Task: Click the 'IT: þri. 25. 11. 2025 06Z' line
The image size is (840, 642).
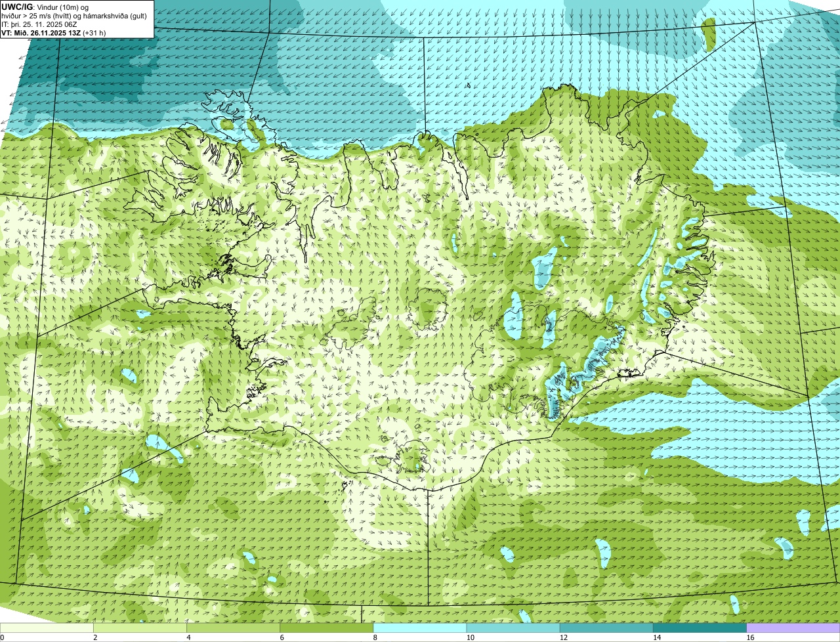Action: coord(39,24)
